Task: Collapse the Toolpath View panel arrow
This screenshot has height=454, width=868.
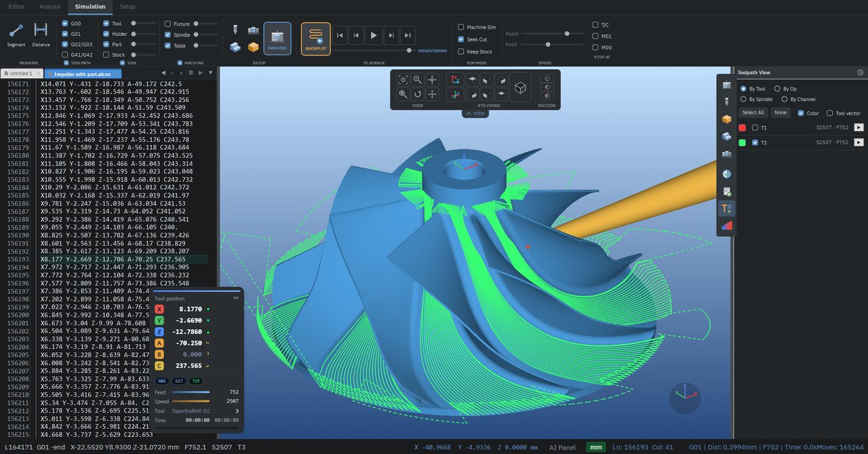Action: tap(861, 72)
